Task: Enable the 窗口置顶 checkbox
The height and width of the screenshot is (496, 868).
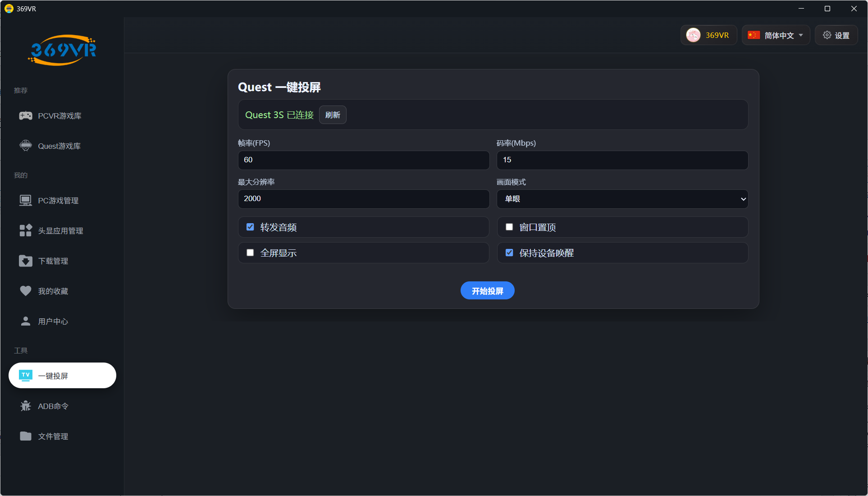Action: (509, 227)
